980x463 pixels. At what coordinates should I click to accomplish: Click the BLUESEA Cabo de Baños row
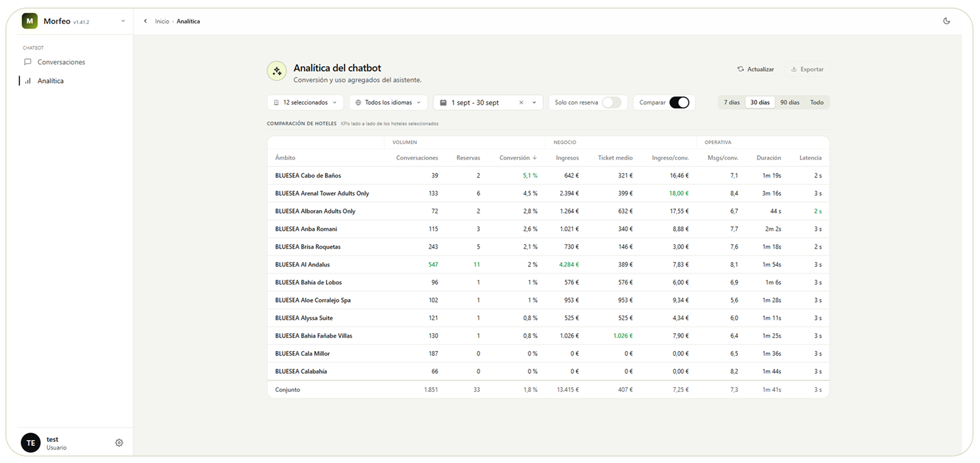coord(548,176)
